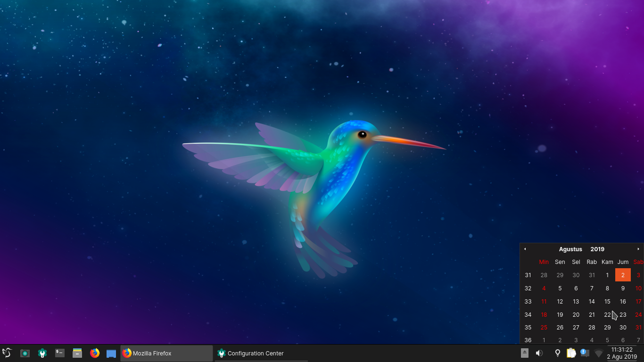This screenshot has width=644, height=362.
Task: Open Configuration Center from quick launch icon
Action: 42,353
